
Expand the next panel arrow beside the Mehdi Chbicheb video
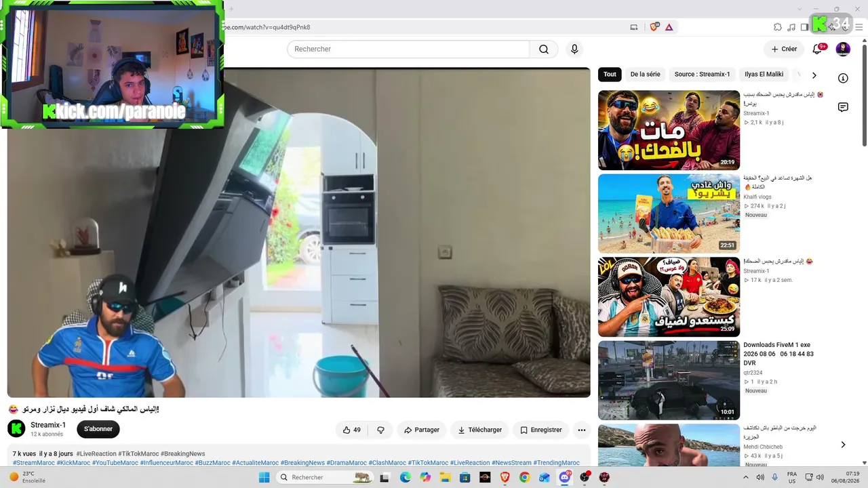(x=843, y=445)
